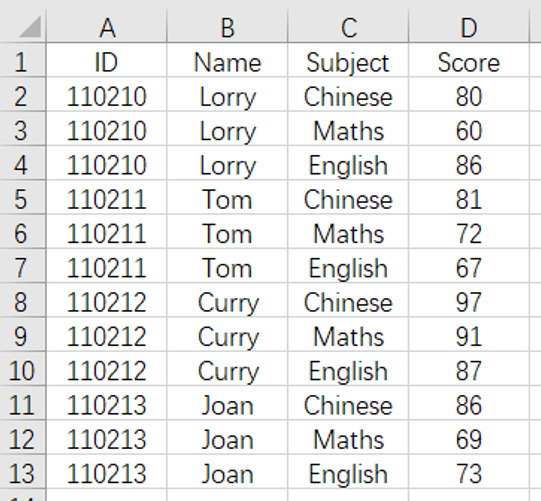The height and width of the screenshot is (501, 541).
Task: Click the Curry cell in row 8
Action: (x=227, y=300)
